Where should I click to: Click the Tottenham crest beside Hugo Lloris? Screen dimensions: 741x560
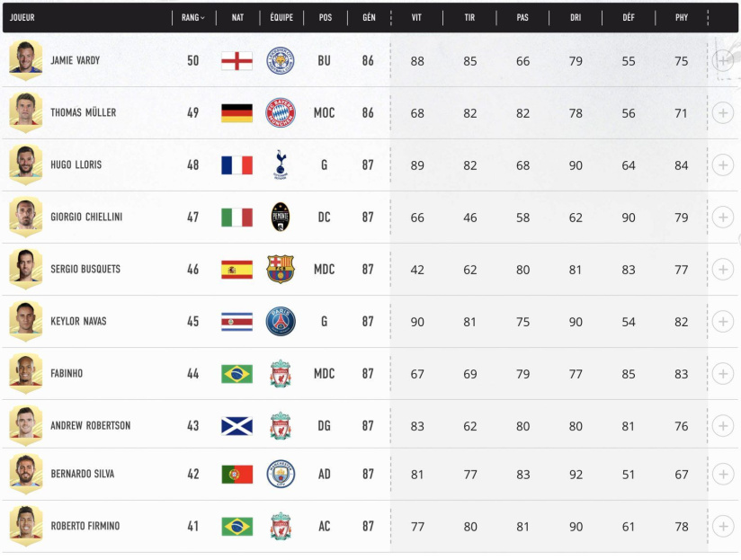(280, 164)
